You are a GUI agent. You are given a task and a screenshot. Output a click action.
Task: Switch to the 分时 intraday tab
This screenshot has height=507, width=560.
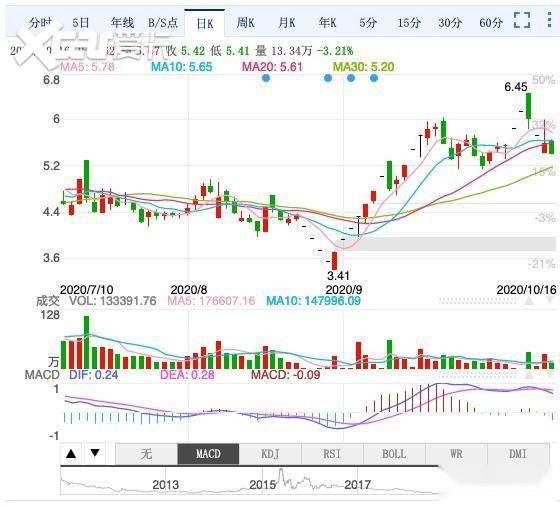tap(41, 23)
